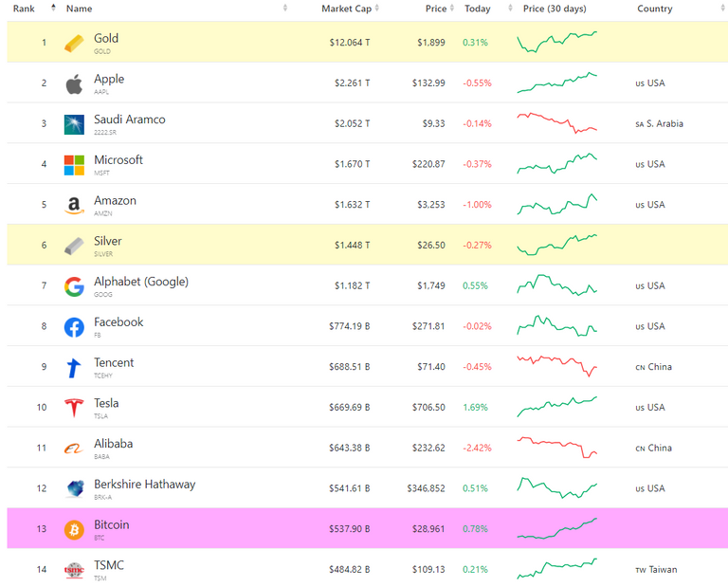
Task: Click Bitcoin's $537.90 B market cap
Action: click(350, 529)
